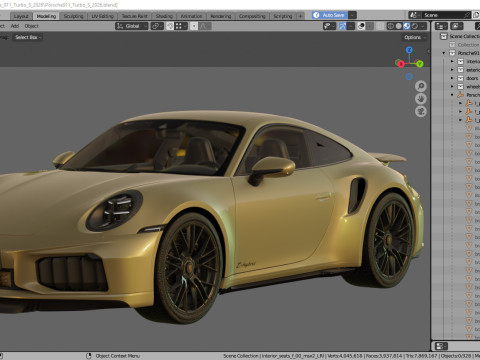
Task: Expand the interior collection
Action: 452,61
